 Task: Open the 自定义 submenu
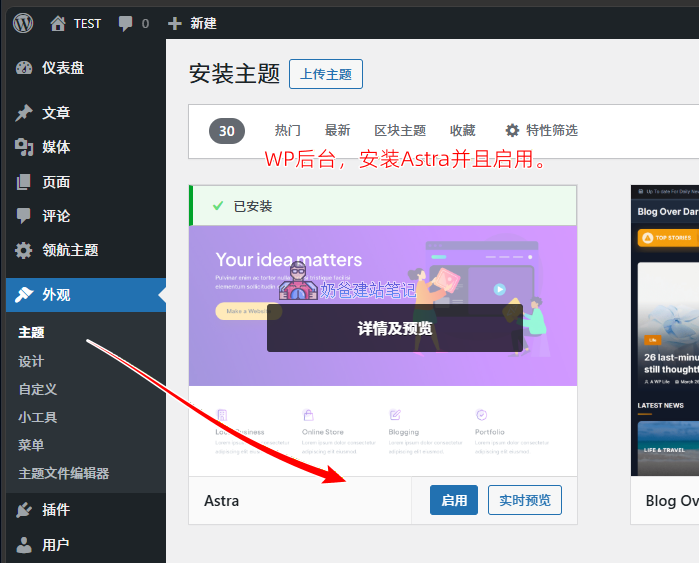coord(38,389)
